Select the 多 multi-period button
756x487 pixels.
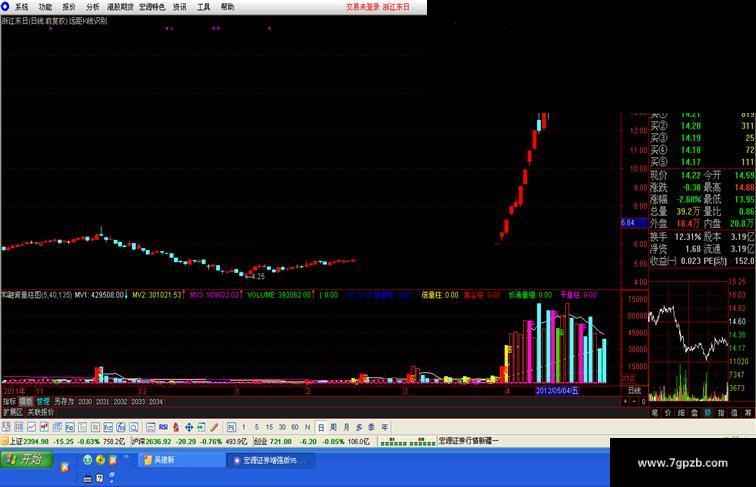point(359,427)
